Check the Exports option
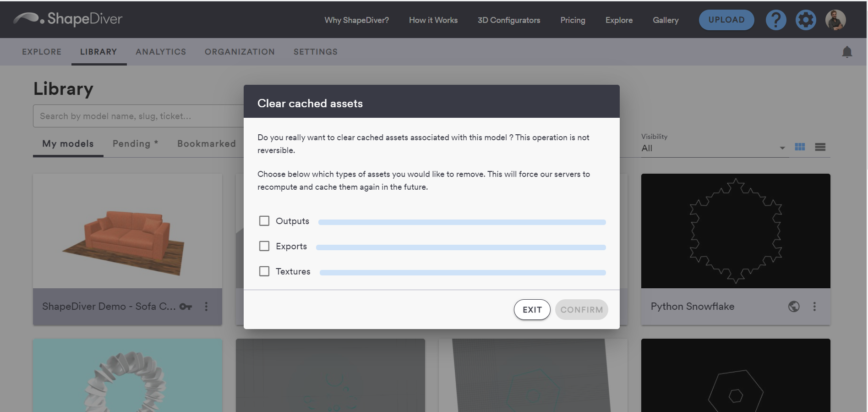Image resolution: width=868 pixels, height=412 pixels. 264,246
